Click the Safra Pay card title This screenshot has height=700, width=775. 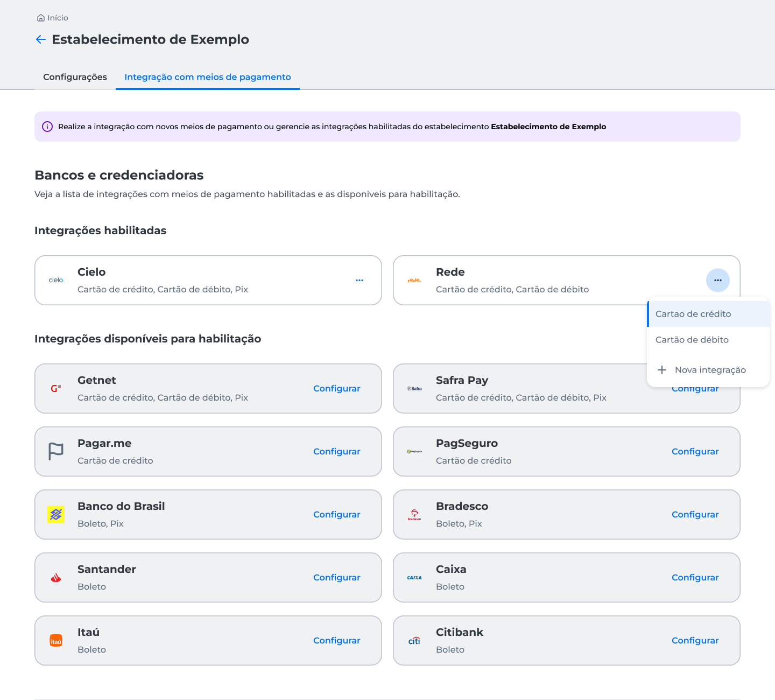tap(462, 380)
